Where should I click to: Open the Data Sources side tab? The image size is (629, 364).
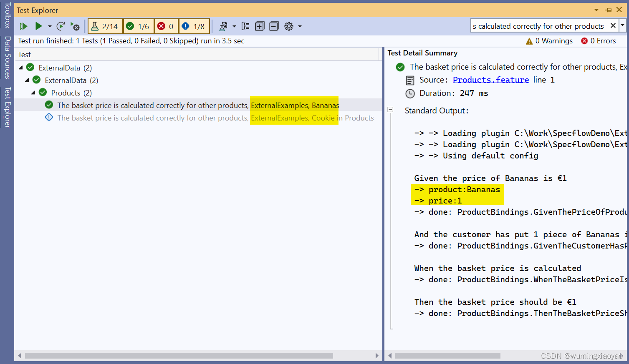7,58
